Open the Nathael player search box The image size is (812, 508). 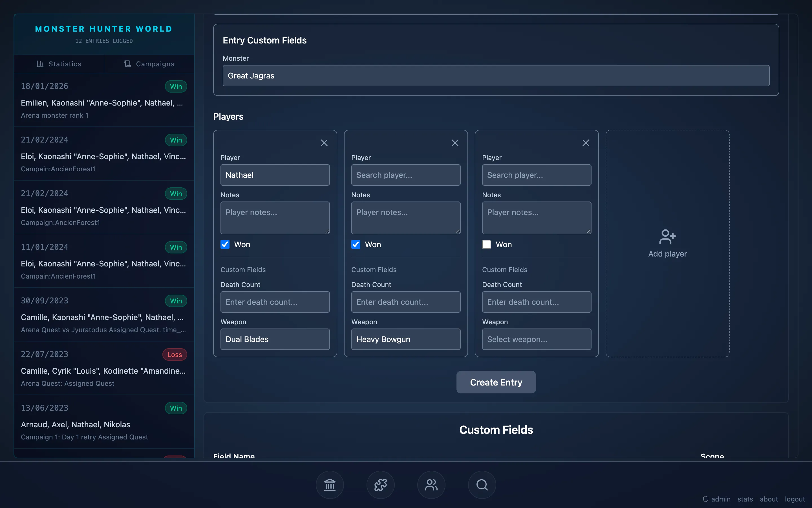(x=275, y=175)
